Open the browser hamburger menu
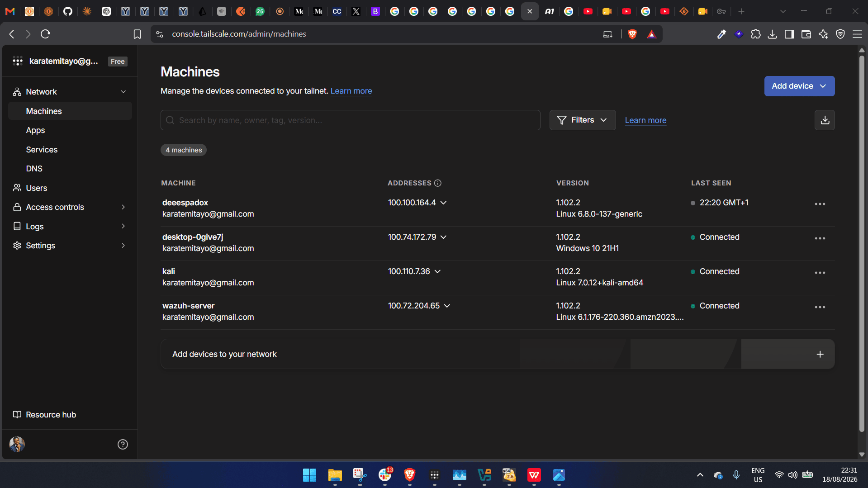Image resolution: width=868 pixels, height=488 pixels. (x=857, y=34)
